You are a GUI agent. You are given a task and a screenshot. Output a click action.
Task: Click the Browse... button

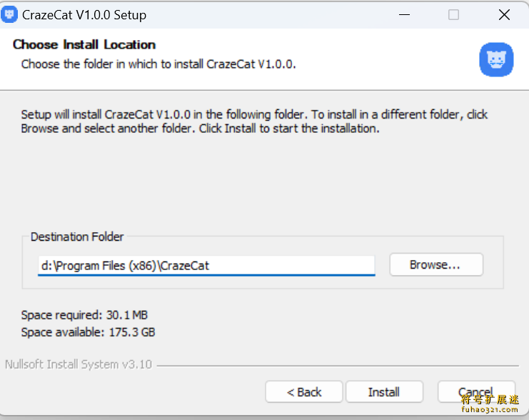click(436, 265)
